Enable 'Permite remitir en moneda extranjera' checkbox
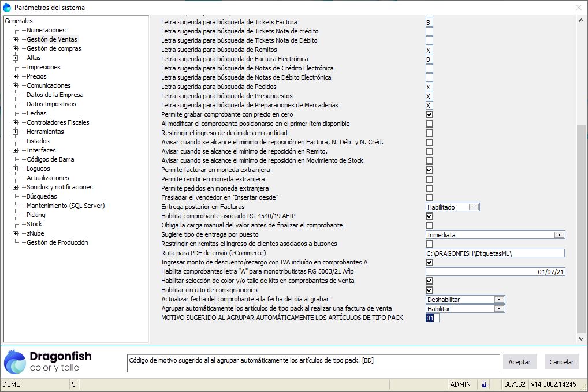Screen dimensions: 588x392 (429, 180)
